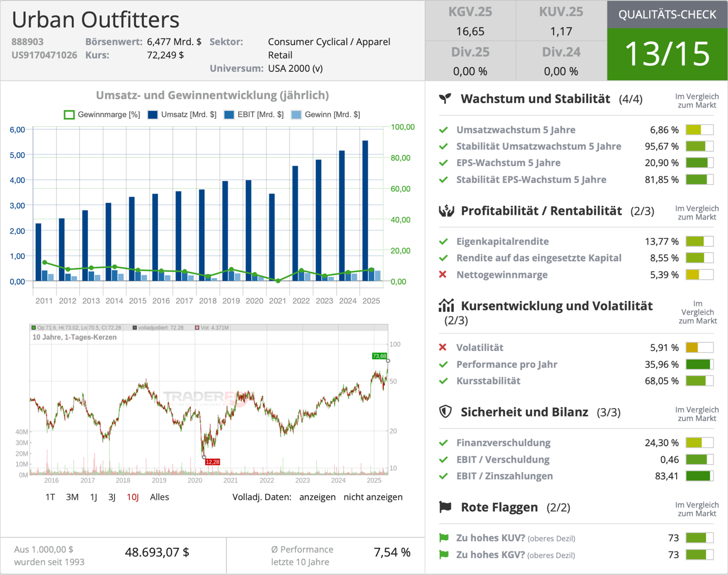
Task: Click the green flag beside Zu hohes KUV?
Action: 444,538
